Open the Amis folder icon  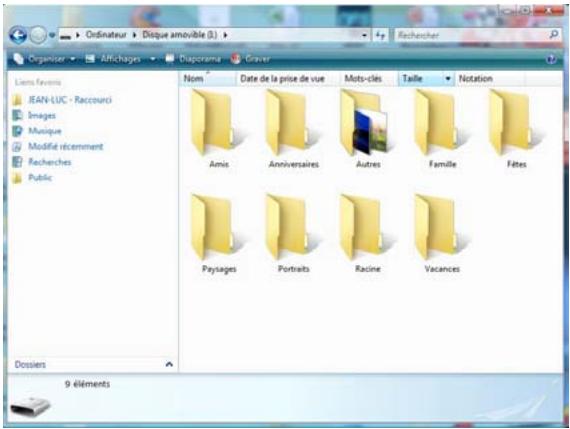tap(214, 123)
